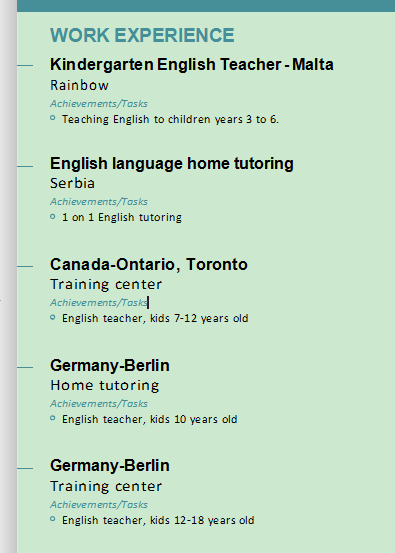The image size is (395, 553).
Task: Click the bullet before Teaching English to children
Action: click(53, 118)
